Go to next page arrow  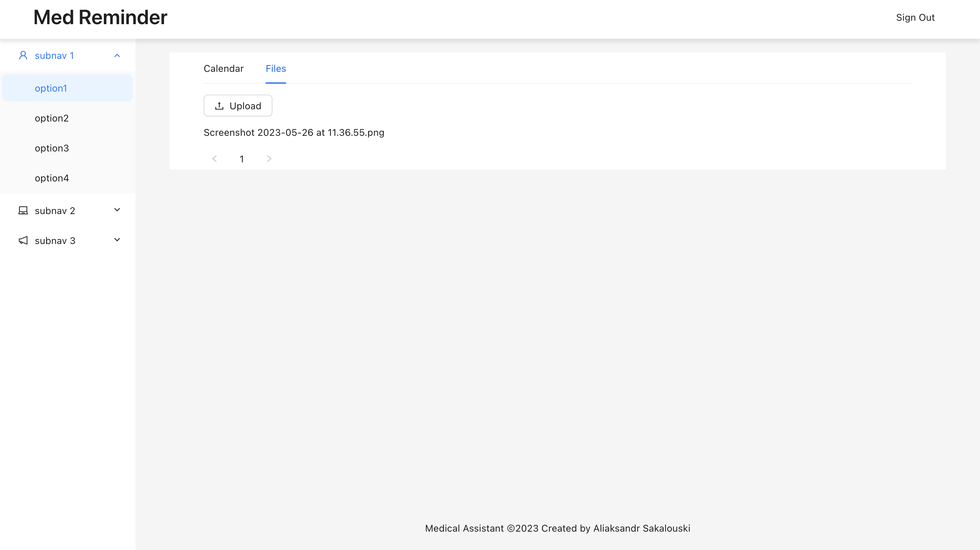coord(269,159)
